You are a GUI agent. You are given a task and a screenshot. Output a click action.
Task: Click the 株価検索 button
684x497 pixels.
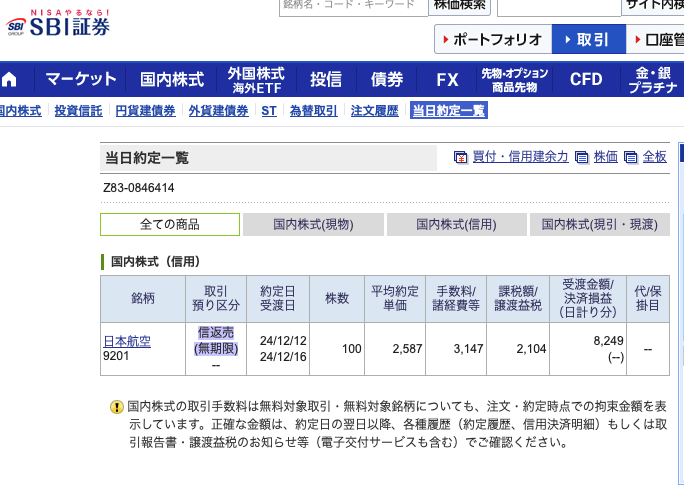pos(459,6)
